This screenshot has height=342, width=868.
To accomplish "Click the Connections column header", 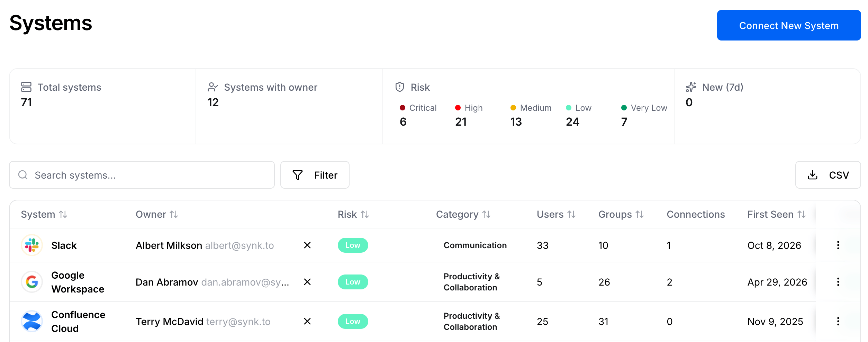I will tap(696, 214).
